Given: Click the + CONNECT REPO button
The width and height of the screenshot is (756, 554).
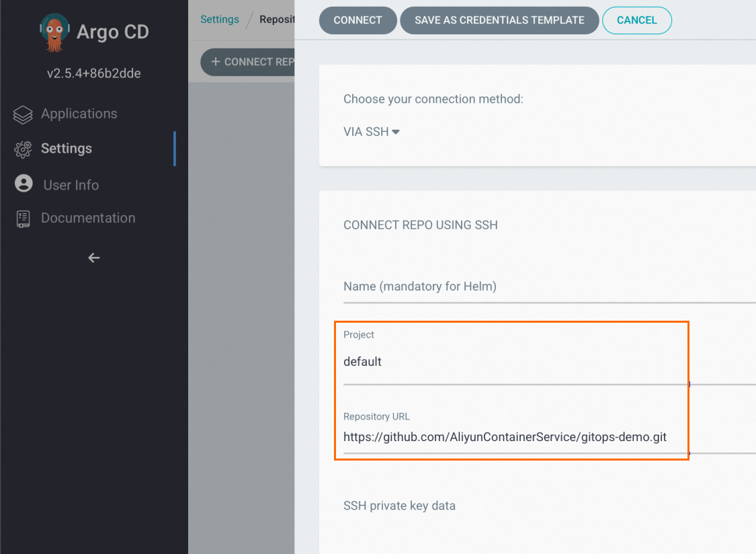Looking at the screenshot, I should 248,62.
